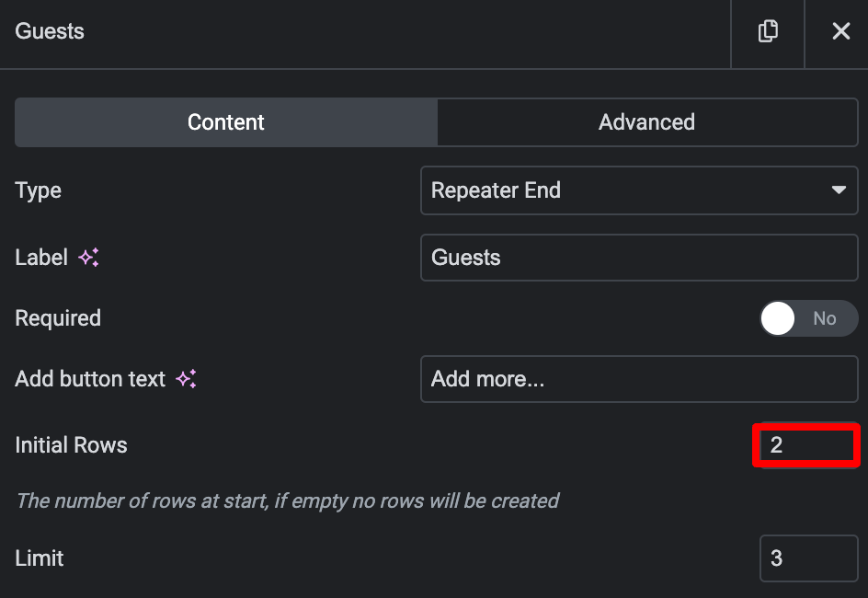Click the Type dropdown arrow
The height and width of the screenshot is (598, 868).
[x=839, y=190]
